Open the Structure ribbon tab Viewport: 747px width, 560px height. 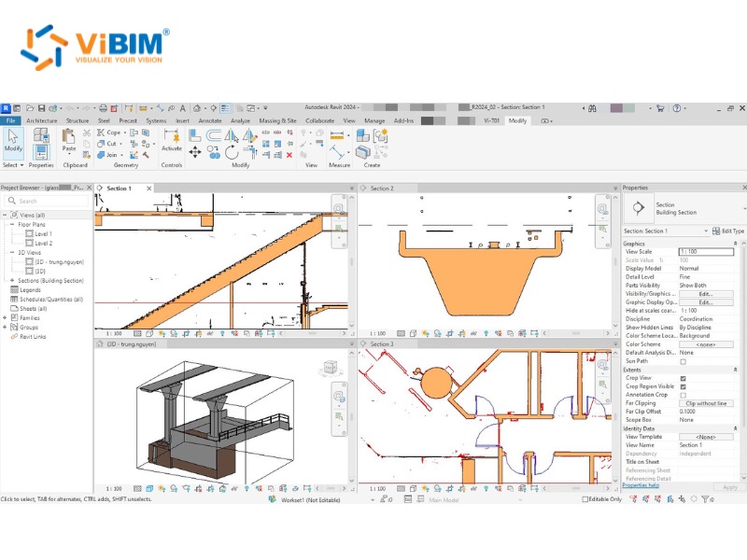78,121
